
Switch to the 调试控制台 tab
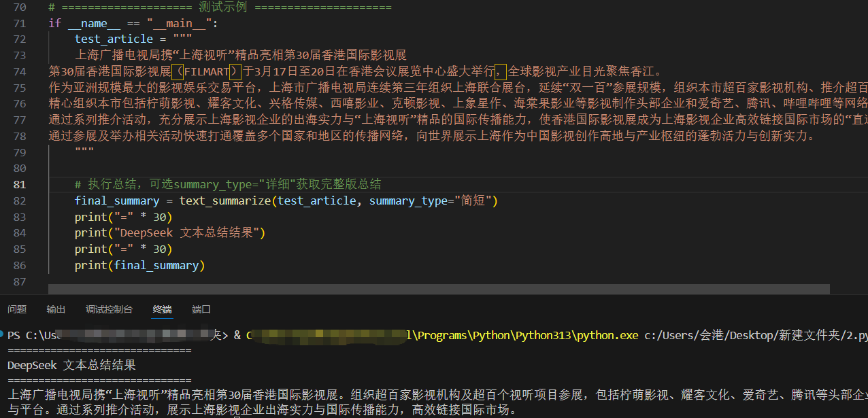(x=109, y=309)
